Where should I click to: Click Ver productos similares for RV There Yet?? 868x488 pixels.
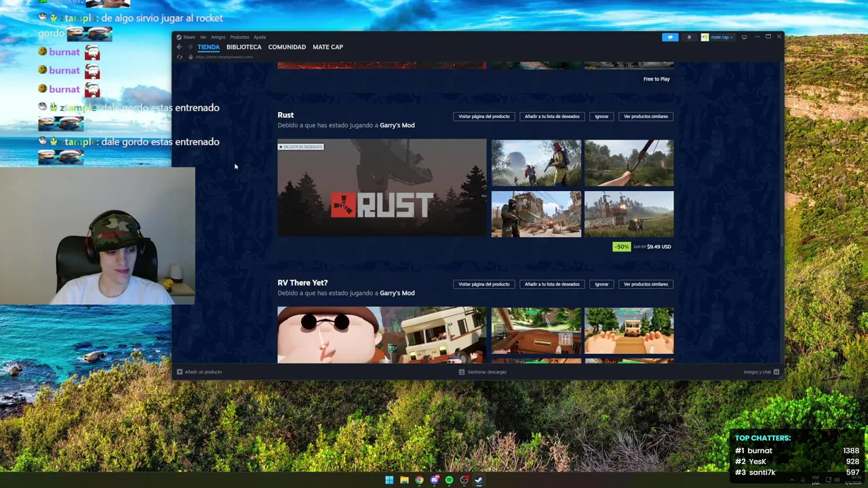point(646,284)
